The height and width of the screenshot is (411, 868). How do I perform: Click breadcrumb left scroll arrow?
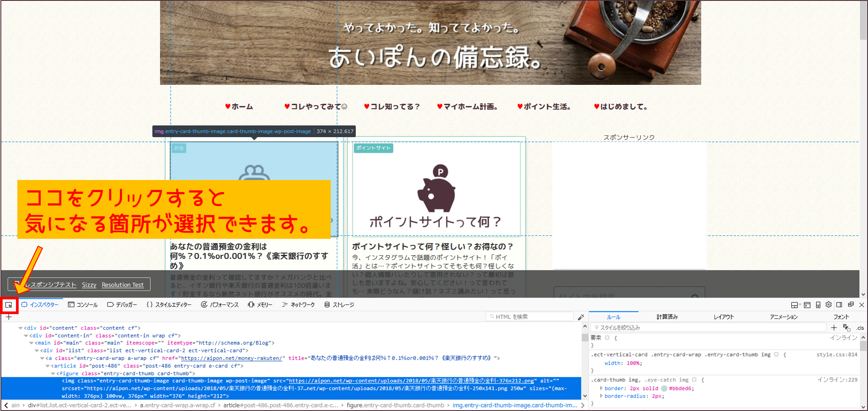click(x=6, y=405)
